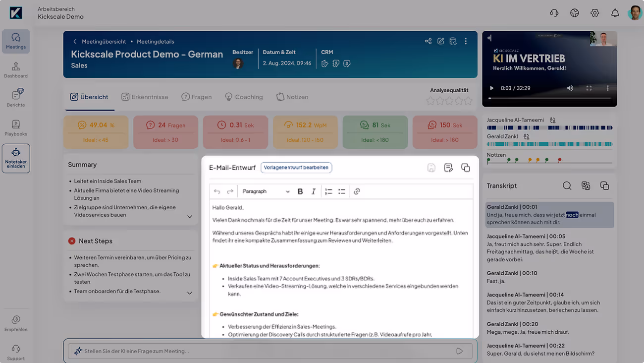Image resolution: width=644 pixels, height=363 pixels.
Task: Open settings gear in top bar
Action: 594,13
